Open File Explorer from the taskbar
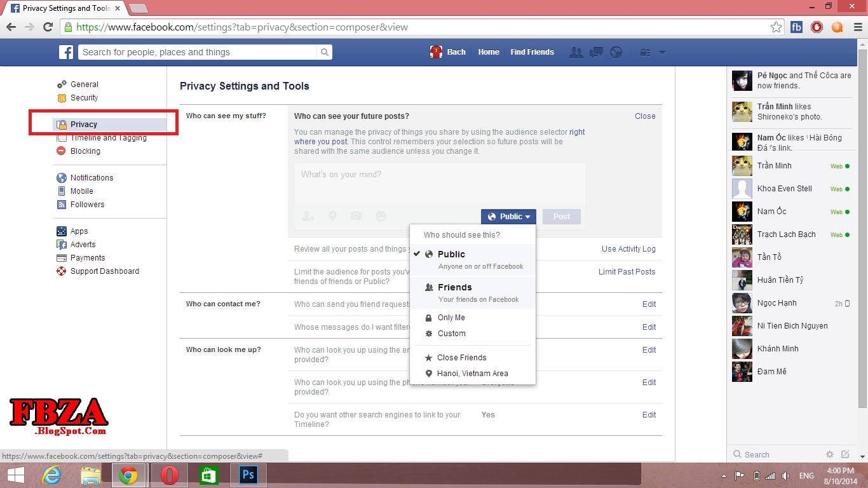 [91, 475]
